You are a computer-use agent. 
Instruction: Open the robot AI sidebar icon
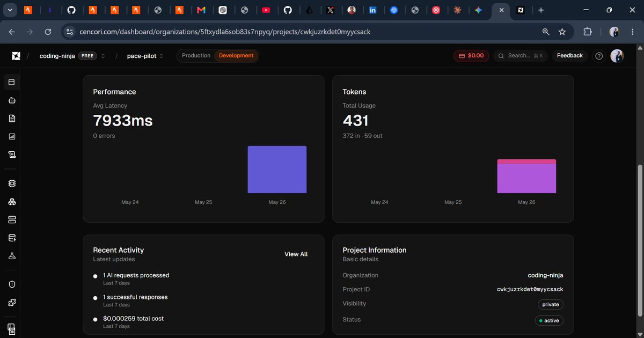[x=12, y=100]
